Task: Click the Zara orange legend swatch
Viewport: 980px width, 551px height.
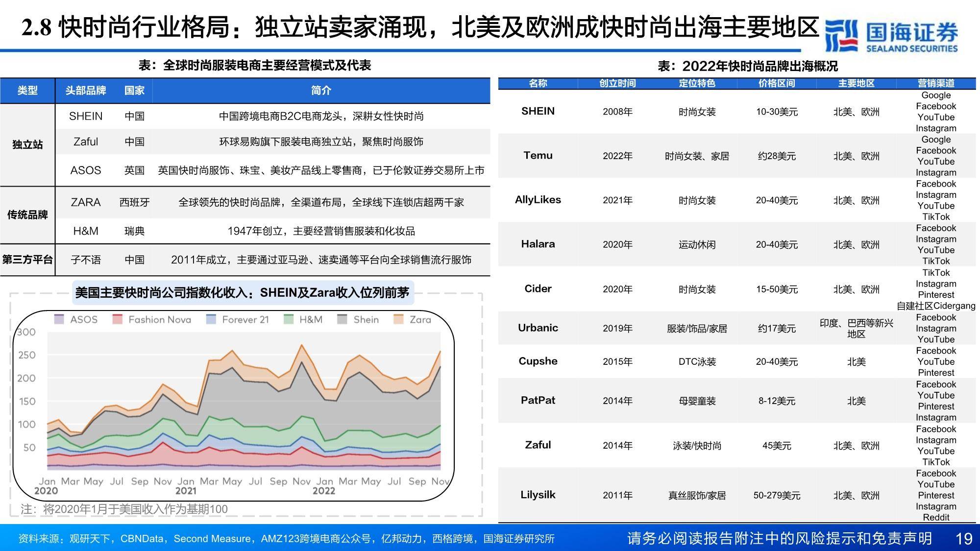Action: (x=398, y=319)
